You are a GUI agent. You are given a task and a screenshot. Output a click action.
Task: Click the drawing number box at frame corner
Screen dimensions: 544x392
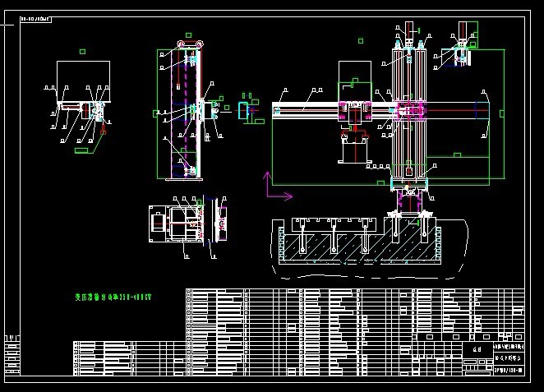(35, 20)
